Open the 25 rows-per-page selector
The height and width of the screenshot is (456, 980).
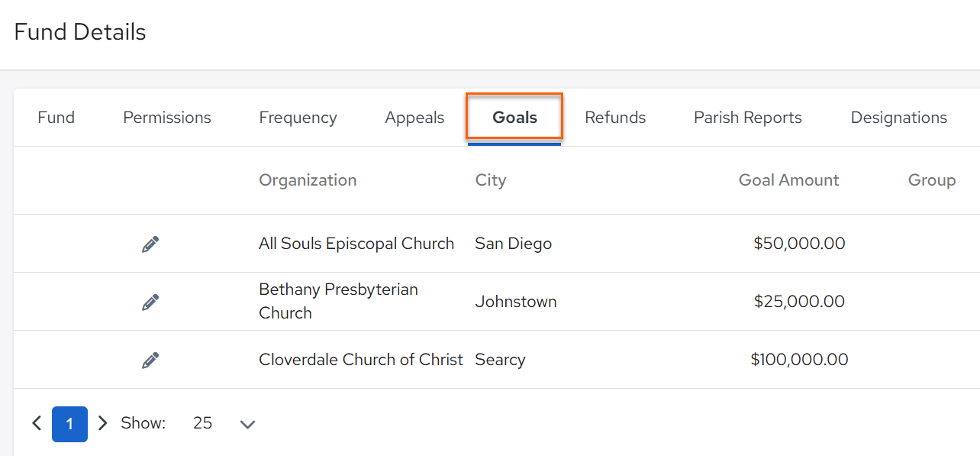click(202, 423)
